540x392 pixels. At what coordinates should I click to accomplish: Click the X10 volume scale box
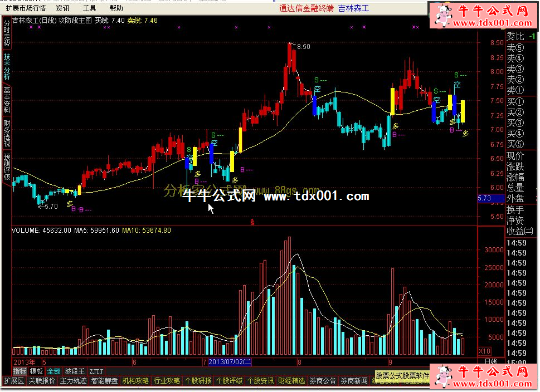pyautogui.click(x=485, y=351)
